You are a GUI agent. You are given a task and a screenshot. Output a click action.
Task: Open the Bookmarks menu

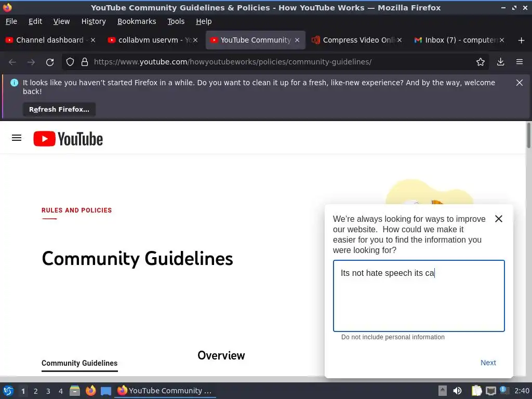tap(137, 21)
